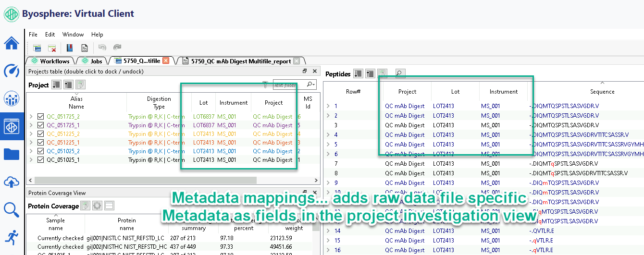Expand peptide row 9
Screen dimensions: 644x255
[x=328, y=183]
